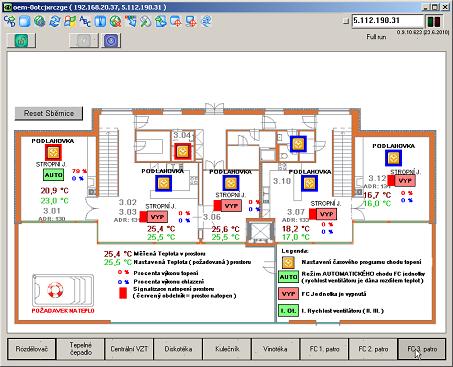The width and height of the screenshot is (453, 367).
Task: Open PODLAHOVKA schedule icon in room 3.01
Action: (x=53, y=153)
